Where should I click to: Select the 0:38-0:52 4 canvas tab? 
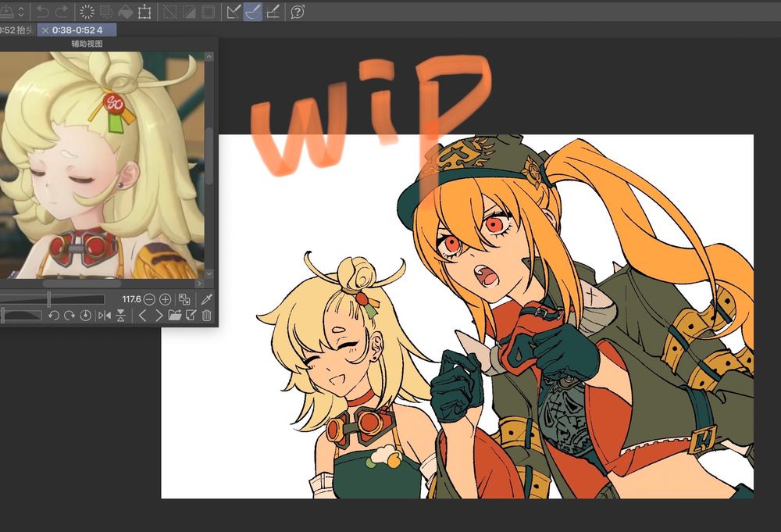[77, 30]
